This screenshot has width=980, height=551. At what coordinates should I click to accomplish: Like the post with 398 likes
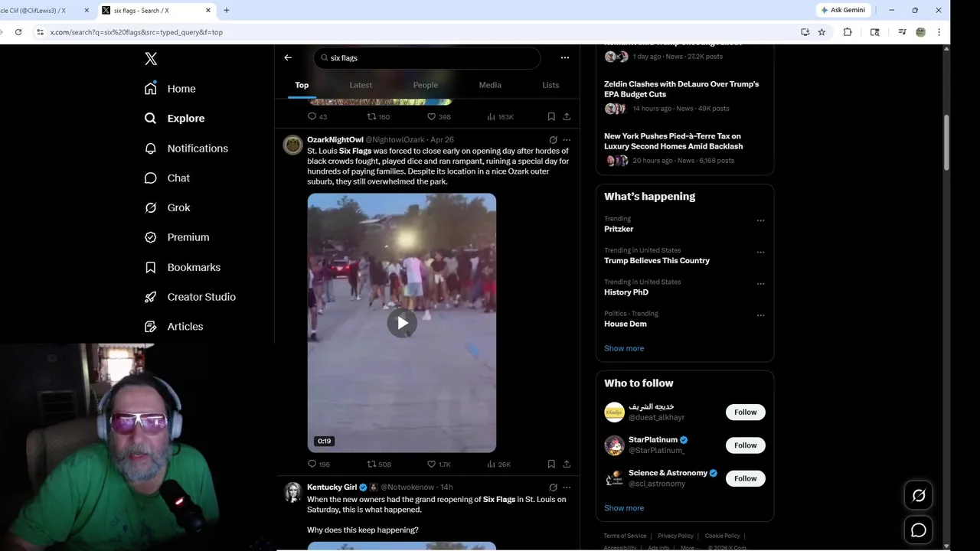pos(439,117)
